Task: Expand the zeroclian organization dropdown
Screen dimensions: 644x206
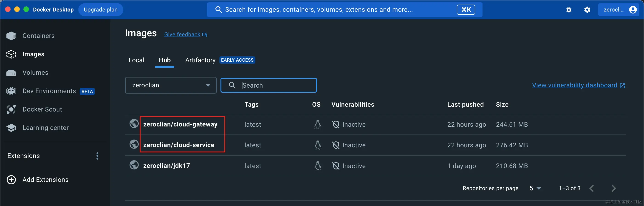Action: (170, 85)
